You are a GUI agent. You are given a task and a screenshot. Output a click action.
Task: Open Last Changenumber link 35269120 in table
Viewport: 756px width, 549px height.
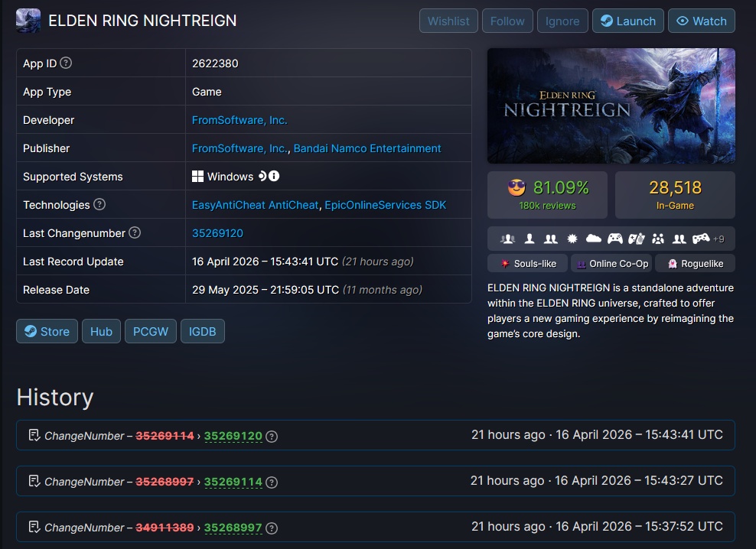217,233
